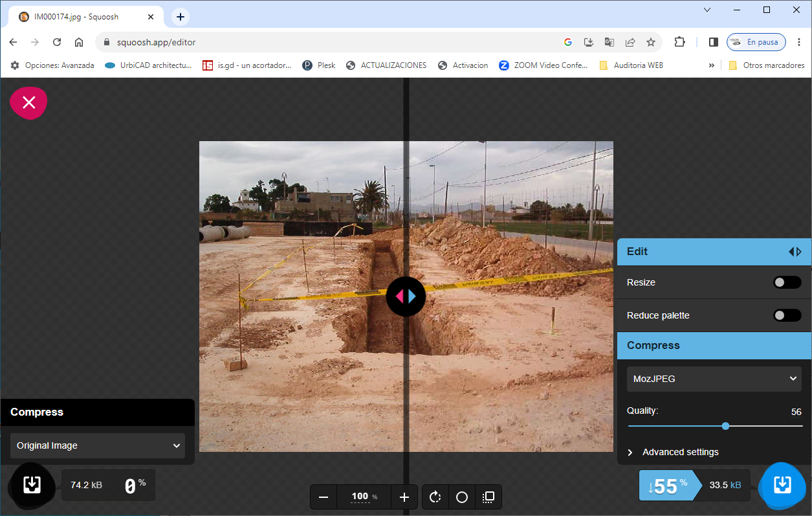Toggle the background with the circle icon
Image resolution: width=812 pixels, height=516 pixels.
point(462,497)
